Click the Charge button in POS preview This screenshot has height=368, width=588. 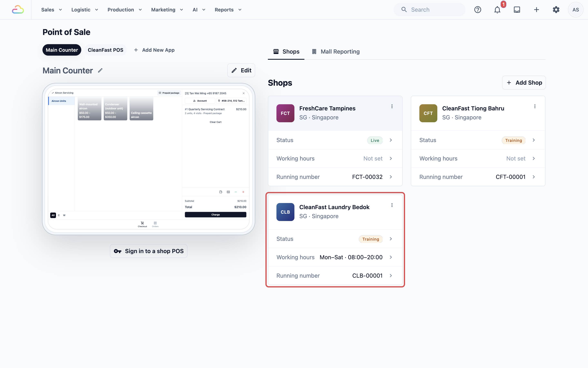pos(216,215)
